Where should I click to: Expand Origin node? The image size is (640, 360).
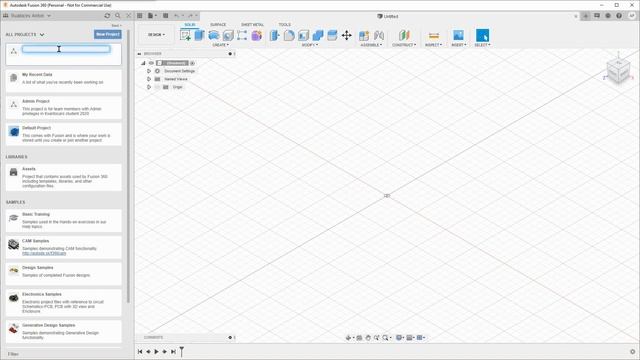[x=149, y=87]
